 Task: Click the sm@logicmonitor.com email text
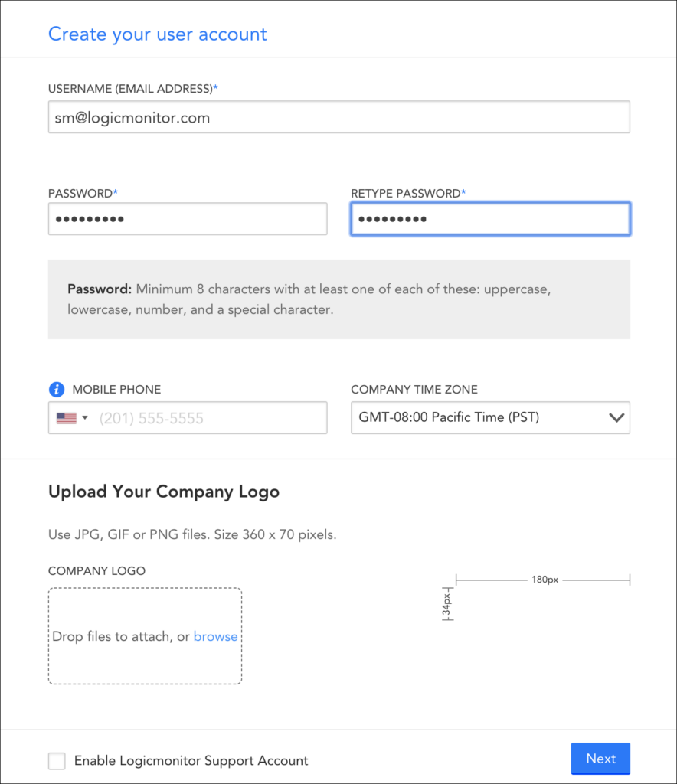point(130,117)
